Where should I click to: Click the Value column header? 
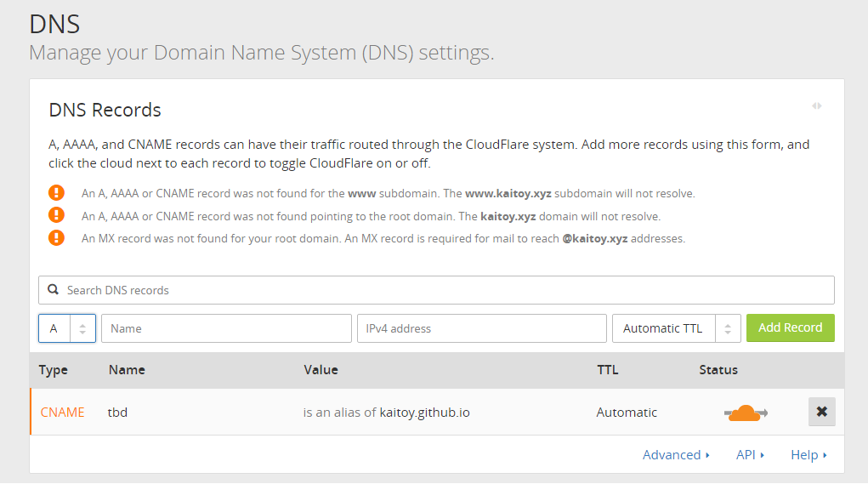click(x=321, y=370)
